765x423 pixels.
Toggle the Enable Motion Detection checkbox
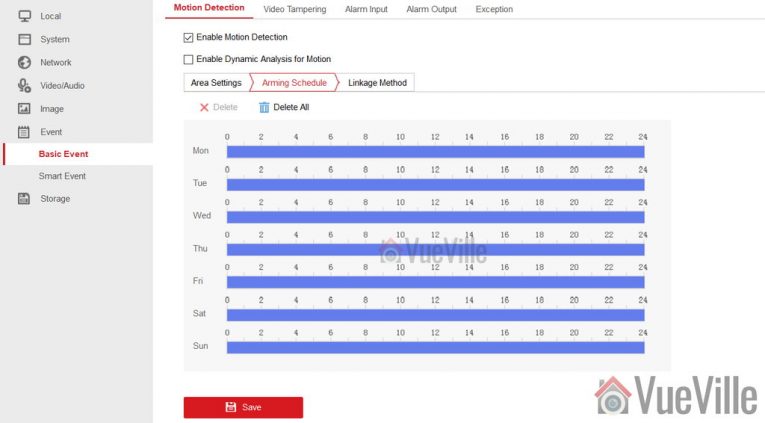pos(188,38)
